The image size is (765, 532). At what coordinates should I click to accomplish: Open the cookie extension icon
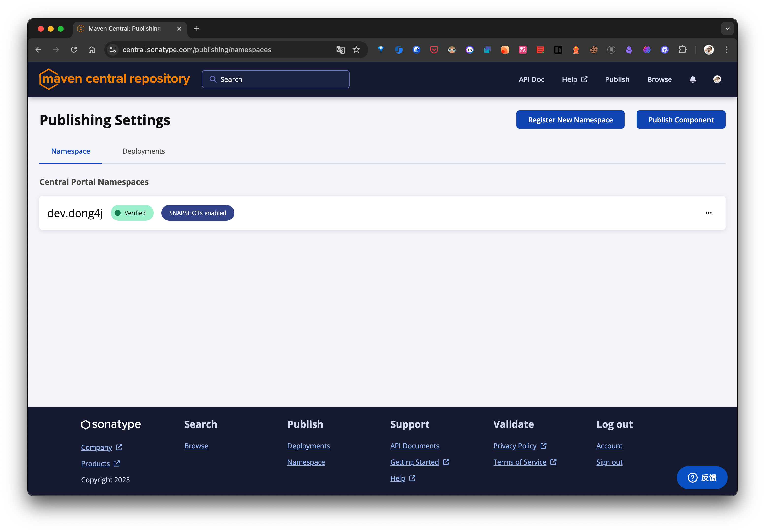(x=593, y=50)
